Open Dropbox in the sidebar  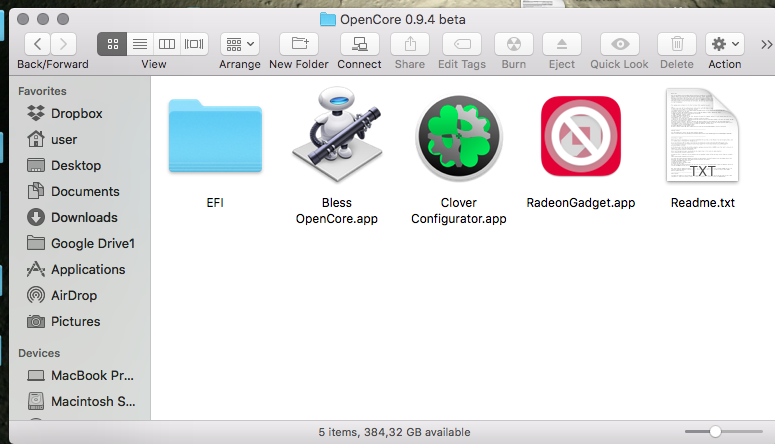79,113
